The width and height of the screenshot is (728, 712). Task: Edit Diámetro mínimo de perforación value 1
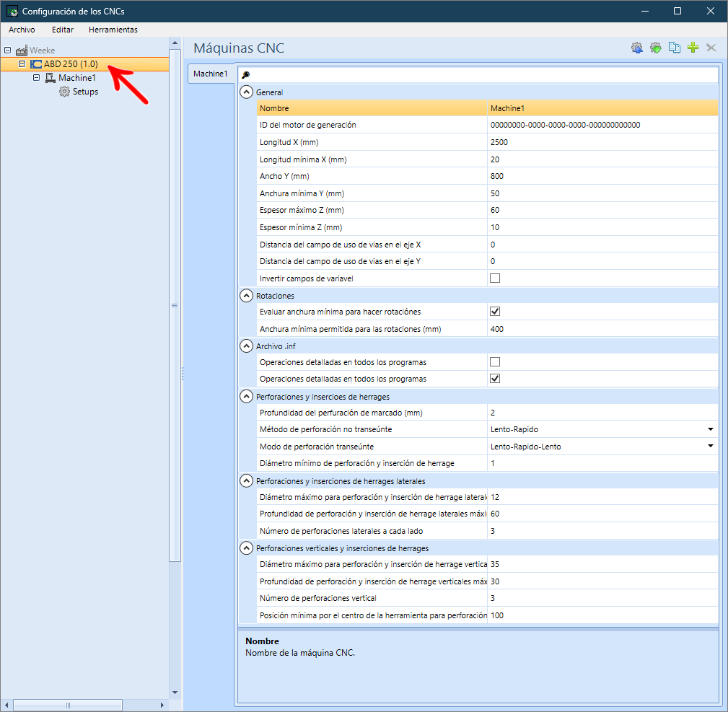coord(602,463)
